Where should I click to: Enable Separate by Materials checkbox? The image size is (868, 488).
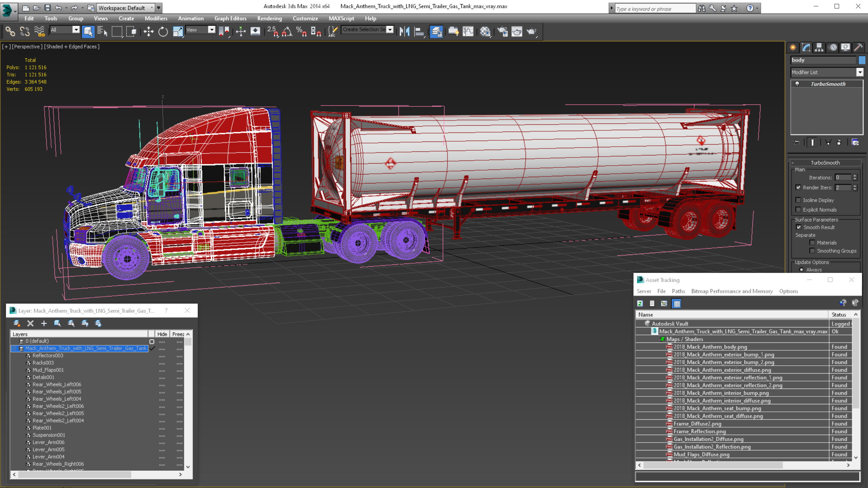tap(813, 242)
